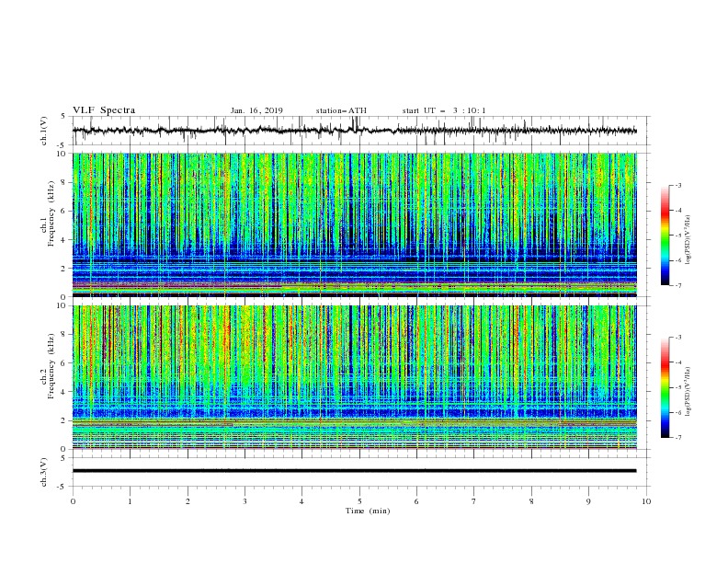Screen dimensions: 728x563
Task: Click the "-3" tick on ch.1 colorbar
Action: tap(677, 185)
